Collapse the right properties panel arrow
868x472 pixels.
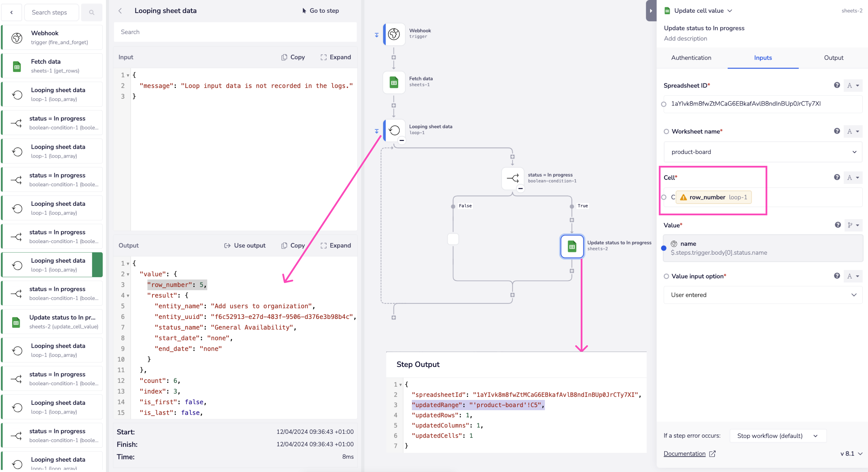tap(651, 11)
